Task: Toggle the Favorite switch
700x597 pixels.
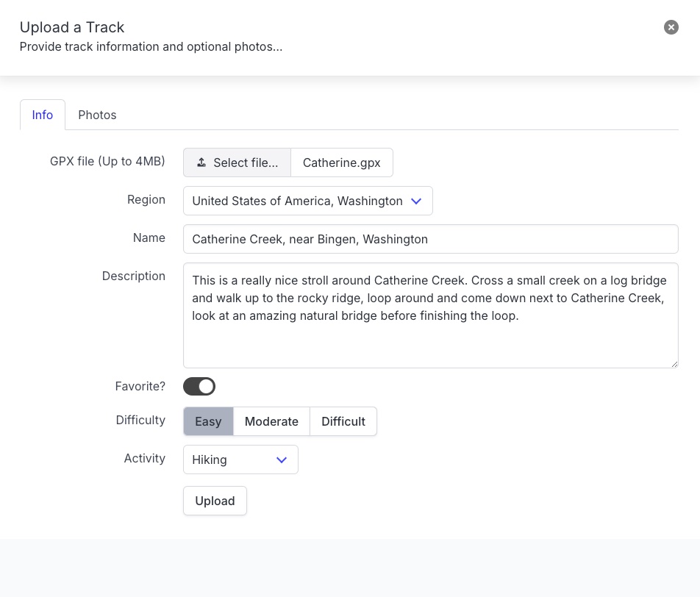Action: (x=199, y=386)
